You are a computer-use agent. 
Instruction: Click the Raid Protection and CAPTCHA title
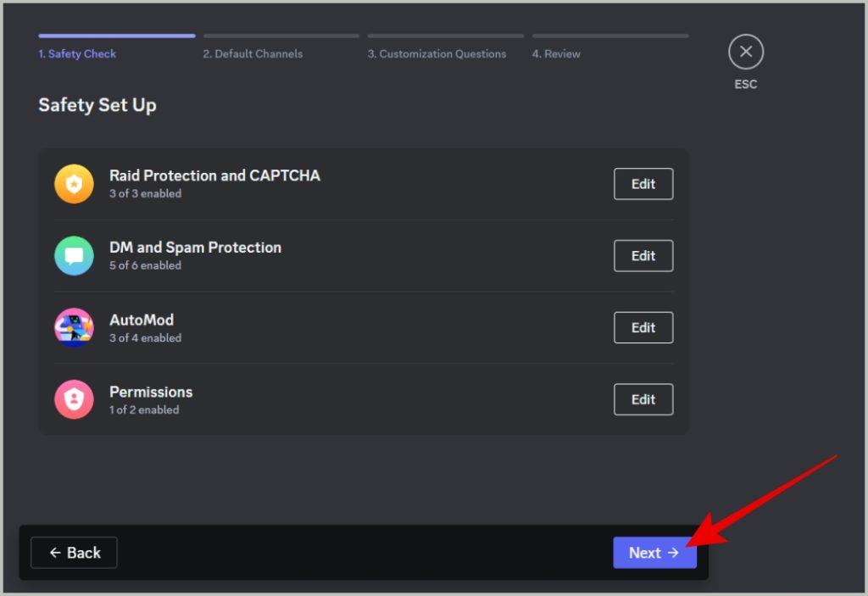pos(214,175)
